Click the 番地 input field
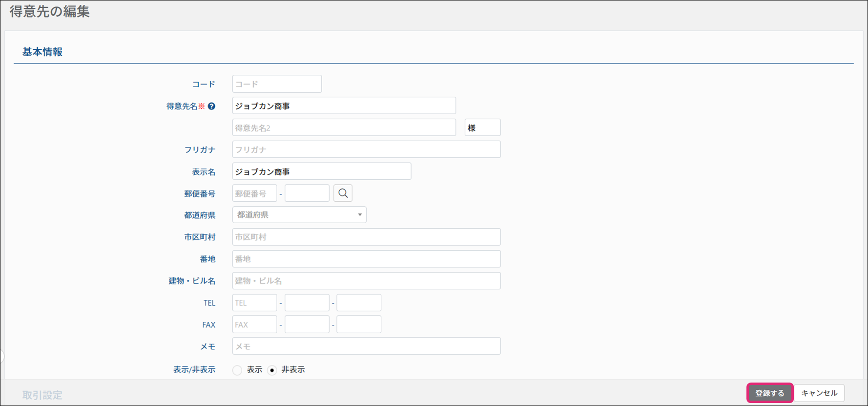The height and width of the screenshot is (406, 868). point(366,259)
